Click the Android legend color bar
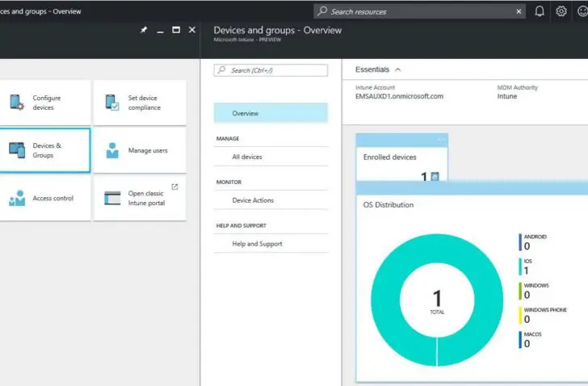Viewport: 588px width, 386px height. [x=520, y=242]
